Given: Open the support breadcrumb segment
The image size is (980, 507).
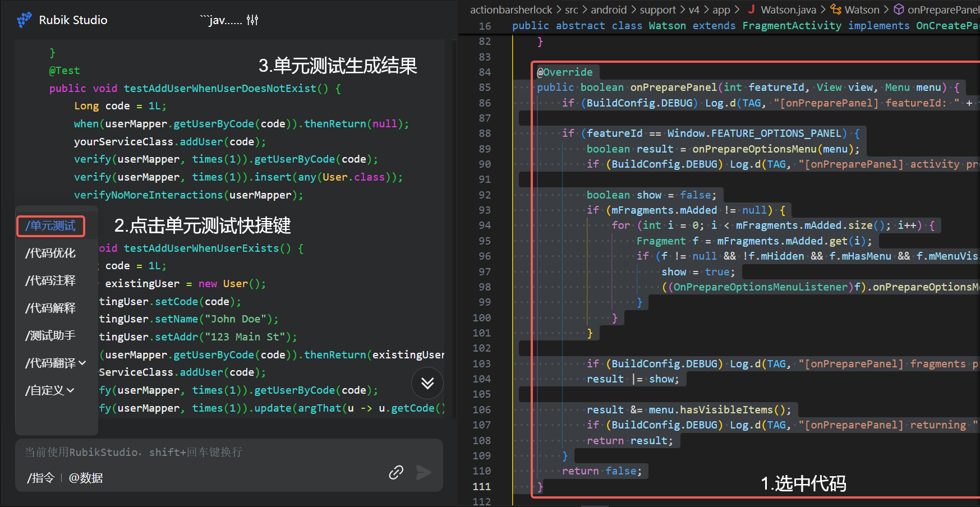Looking at the screenshot, I should point(657,10).
